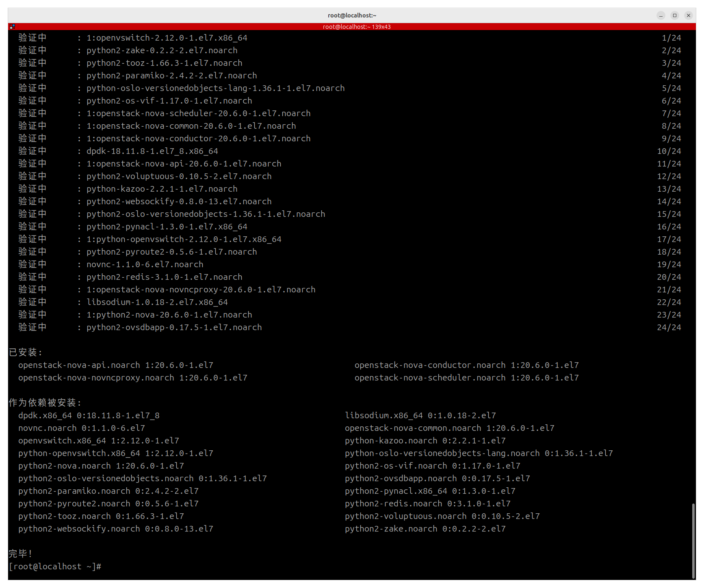Image resolution: width=704 pixels, height=588 pixels.
Task: Click text 1:openvswitch-2.12.0-1.el7.x86_64
Action: point(167,38)
